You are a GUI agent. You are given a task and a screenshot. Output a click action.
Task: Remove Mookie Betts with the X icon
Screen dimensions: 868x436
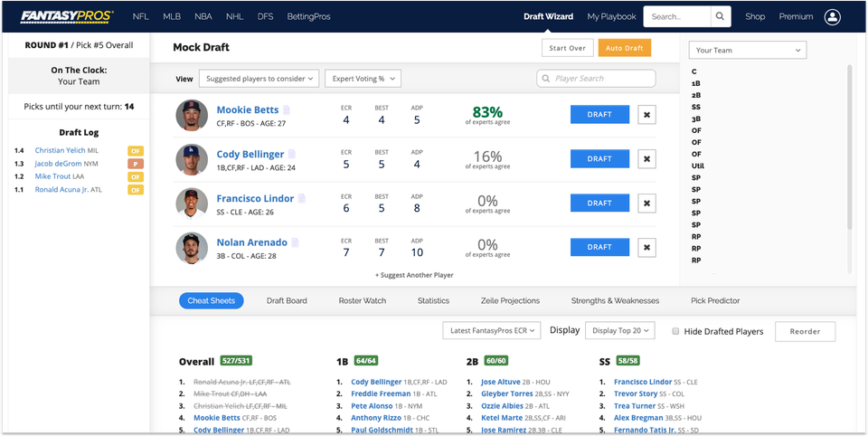(x=646, y=115)
